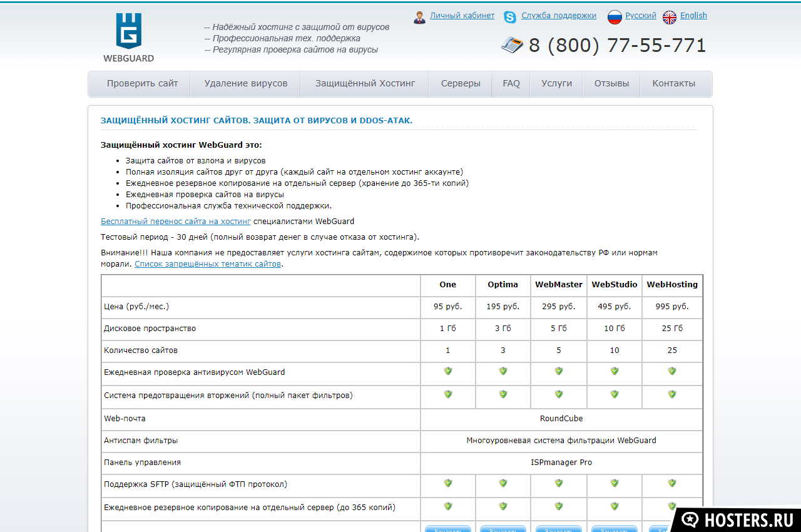Click the RoundCube web-mail cell
This screenshot has height=532, width=801.
(x=561, y=419)
